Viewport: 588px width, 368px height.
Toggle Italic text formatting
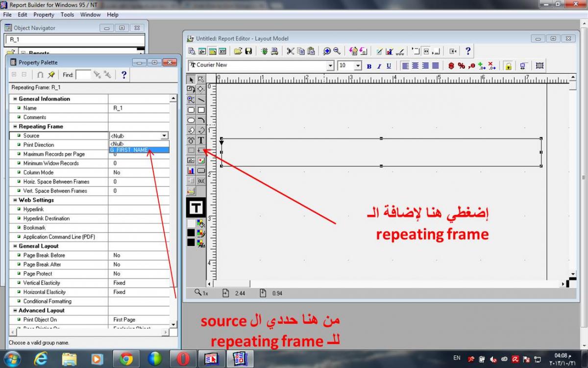[379, 66]
